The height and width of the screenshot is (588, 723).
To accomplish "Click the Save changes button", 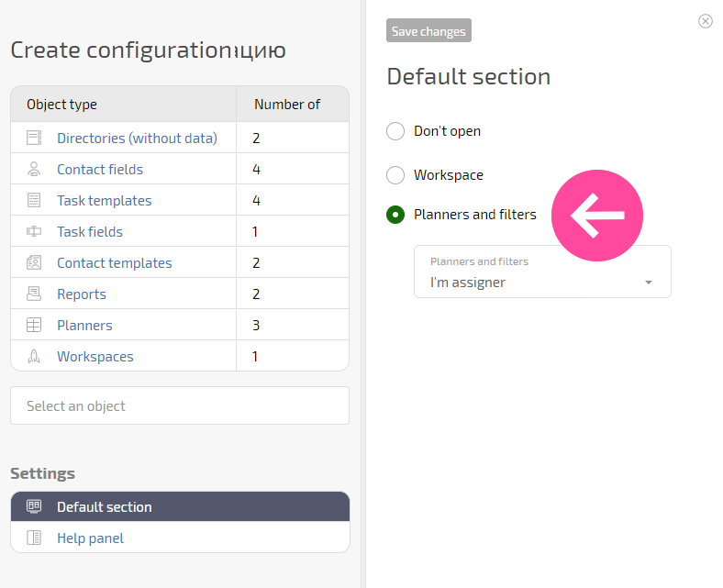I will pos(428,31).
